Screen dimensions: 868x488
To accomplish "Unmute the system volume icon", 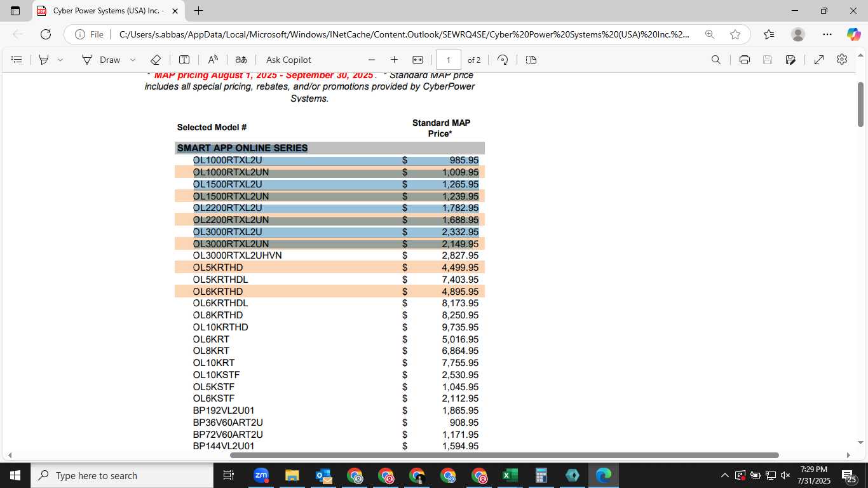I will pos(785,475).
